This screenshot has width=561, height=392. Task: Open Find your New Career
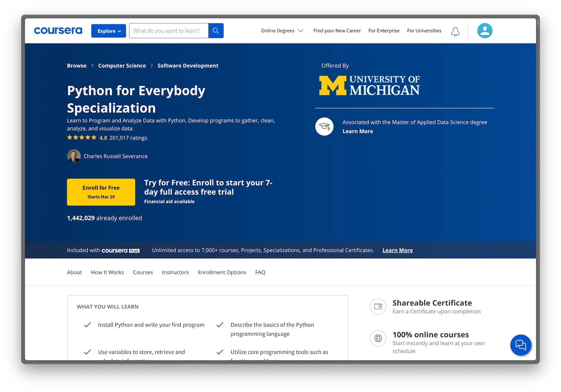(337, 31)
